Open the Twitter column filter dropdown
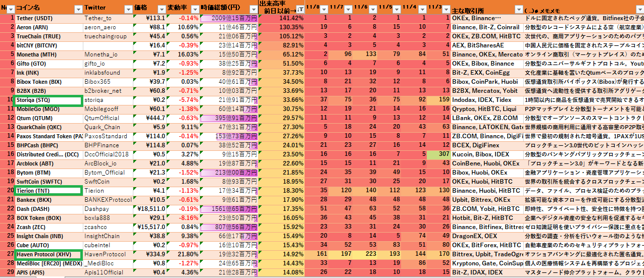 pos(128,9)
